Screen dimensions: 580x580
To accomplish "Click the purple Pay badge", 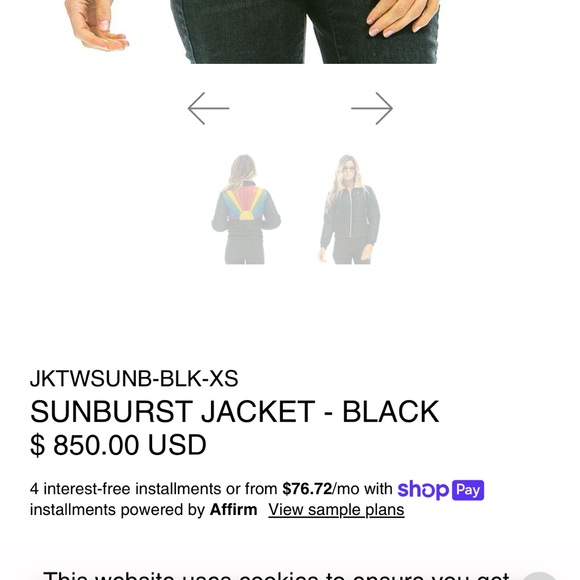I will coord(468,490).
